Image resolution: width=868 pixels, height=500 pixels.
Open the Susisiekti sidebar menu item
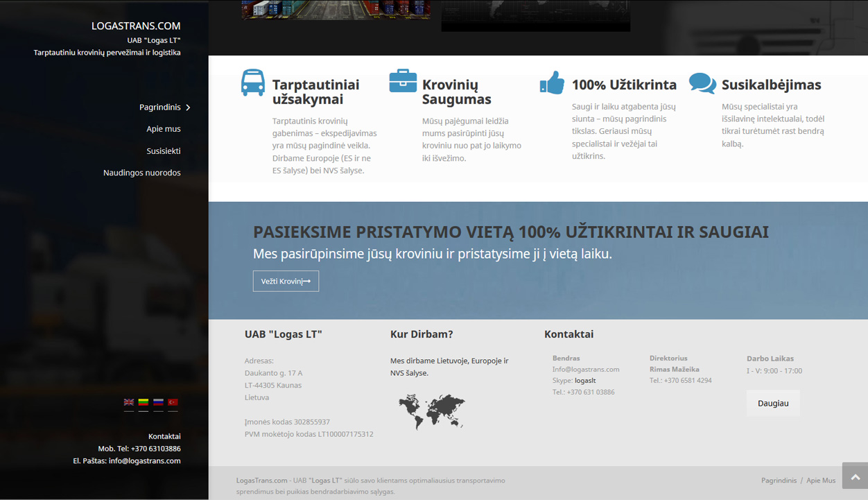coord(164,151)
